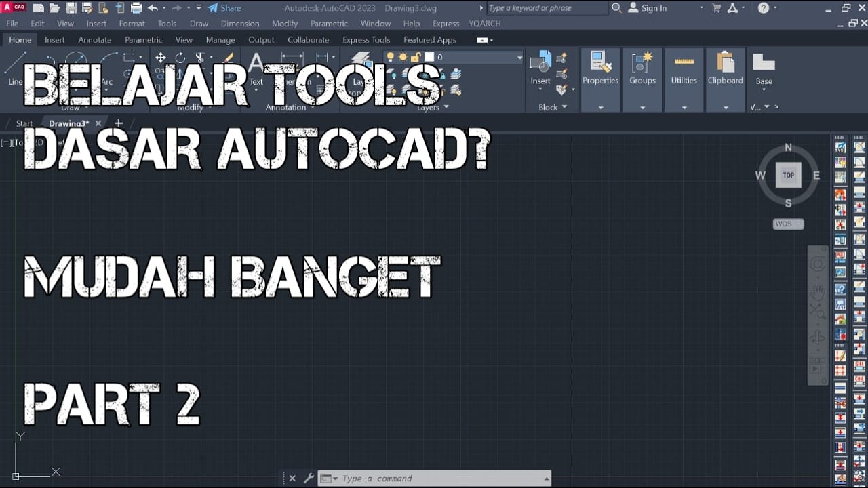
Task: Select the Rotate tool in Modify panel
Action: pos(180,58)
